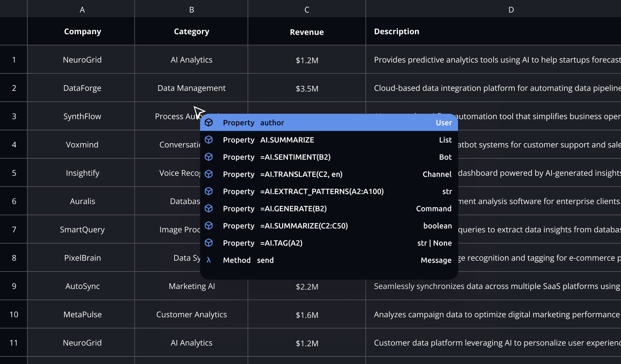Select the =AI.SUMMARIZE(C2:C50) suggestion
The height and width of the screenshot is (364, 621).
point(329,225)
